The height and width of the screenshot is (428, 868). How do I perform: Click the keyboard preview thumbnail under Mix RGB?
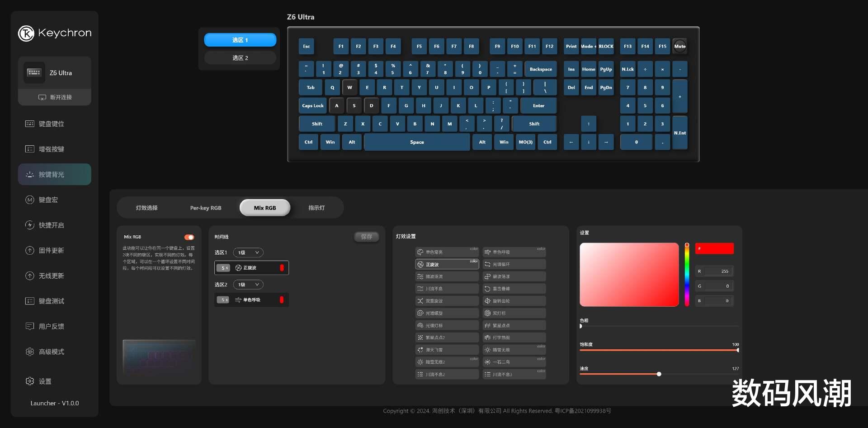(x=159, y=358)
